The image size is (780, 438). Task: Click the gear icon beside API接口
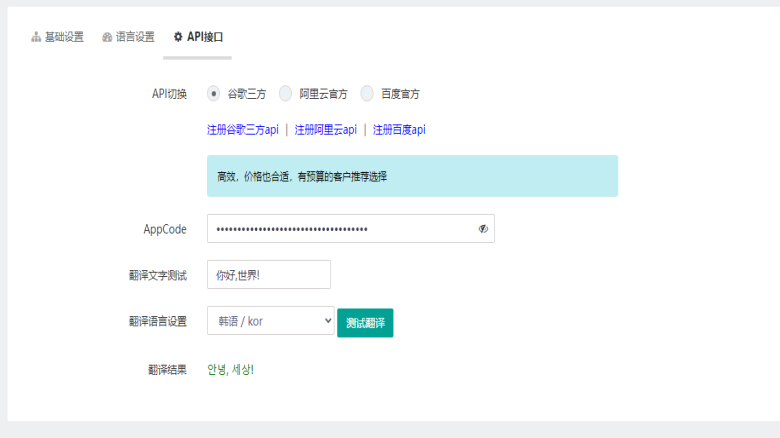(x=178, y=37)
